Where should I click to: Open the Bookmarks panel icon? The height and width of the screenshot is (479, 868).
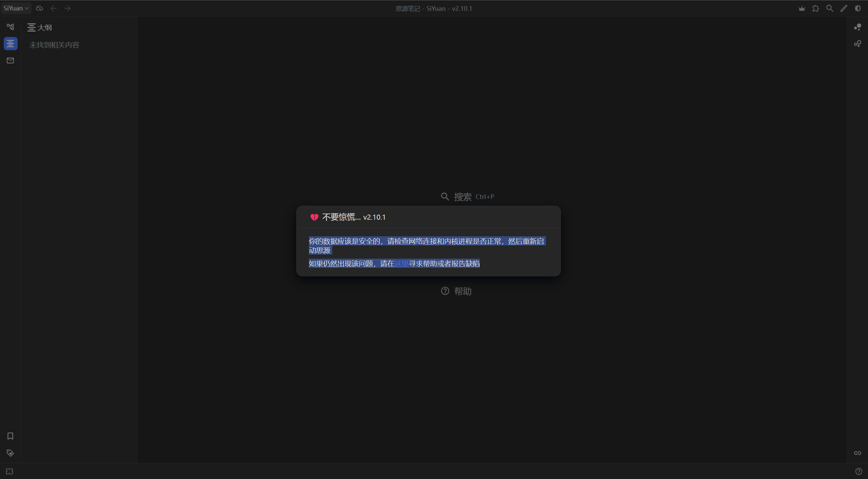(x=10, y=436)
